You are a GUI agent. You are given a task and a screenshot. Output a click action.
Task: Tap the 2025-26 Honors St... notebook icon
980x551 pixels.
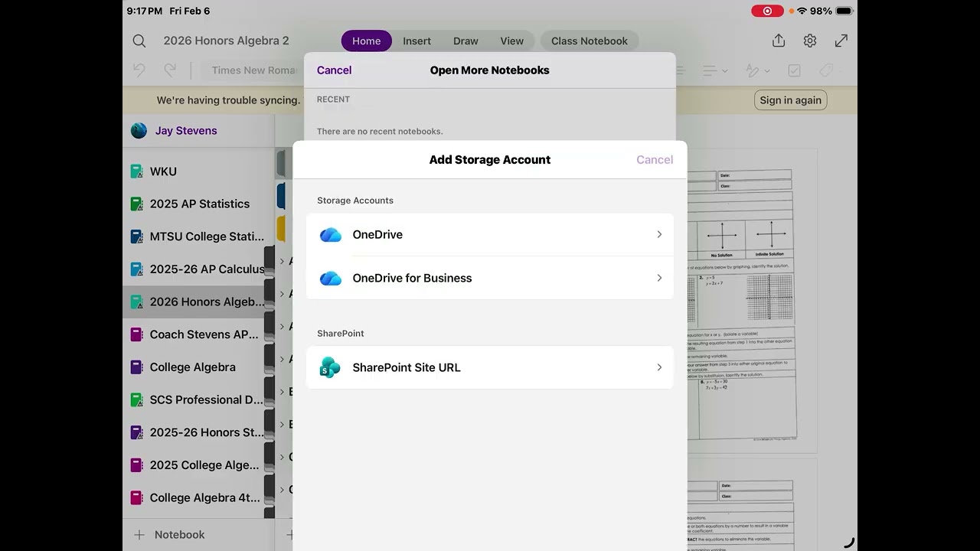click(x=137, y=432)
